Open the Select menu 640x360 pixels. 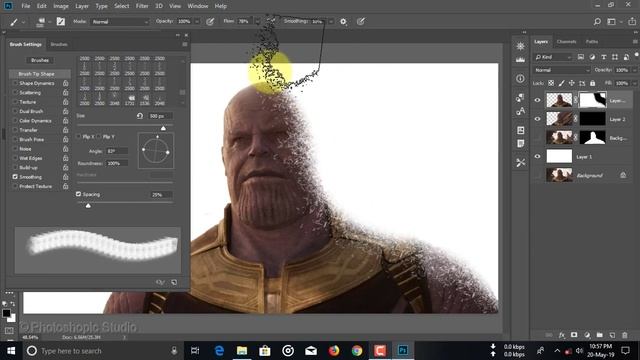tap(121, 6)
